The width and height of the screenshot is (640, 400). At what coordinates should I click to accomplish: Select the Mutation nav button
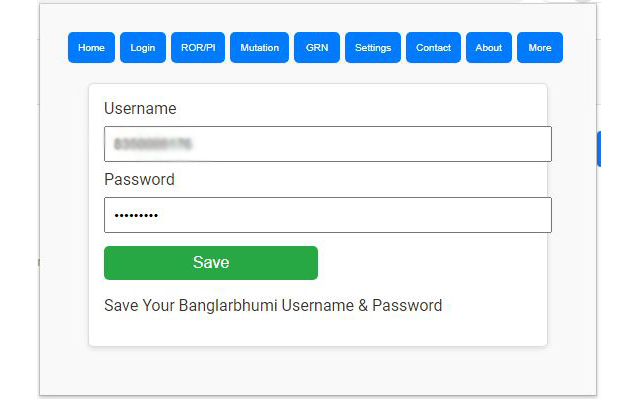[260, 48]
